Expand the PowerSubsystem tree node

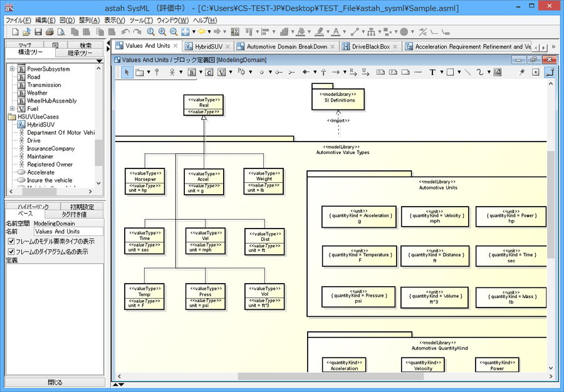[x=13, y=69]
